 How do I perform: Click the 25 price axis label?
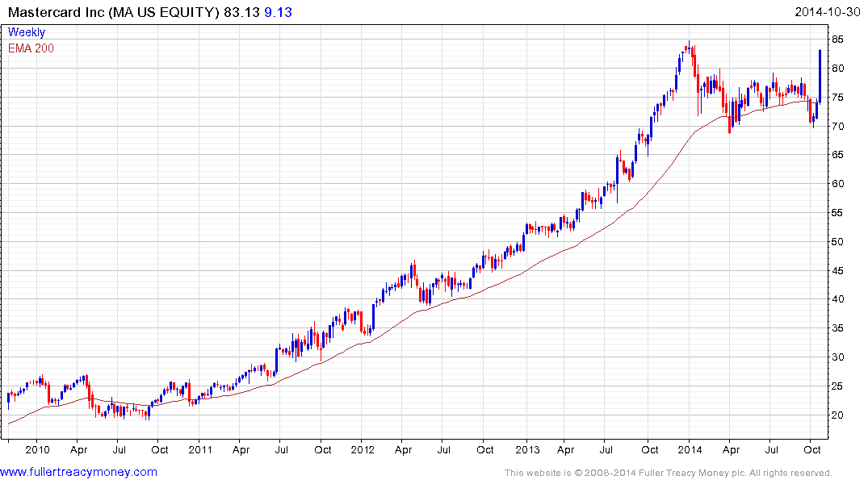coord(837,386)
